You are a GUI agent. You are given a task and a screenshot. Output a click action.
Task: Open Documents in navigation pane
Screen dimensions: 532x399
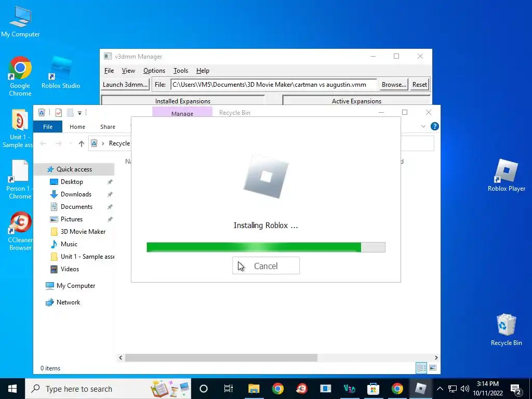pos(76,207)
